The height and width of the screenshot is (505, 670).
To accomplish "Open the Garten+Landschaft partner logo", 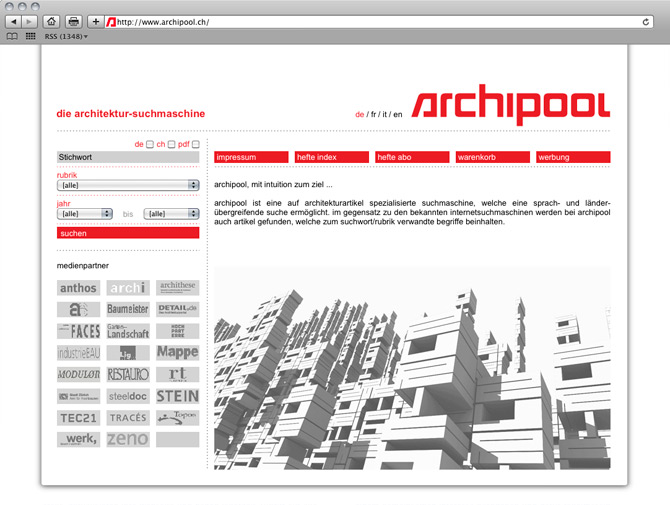I will coord(128,331).
